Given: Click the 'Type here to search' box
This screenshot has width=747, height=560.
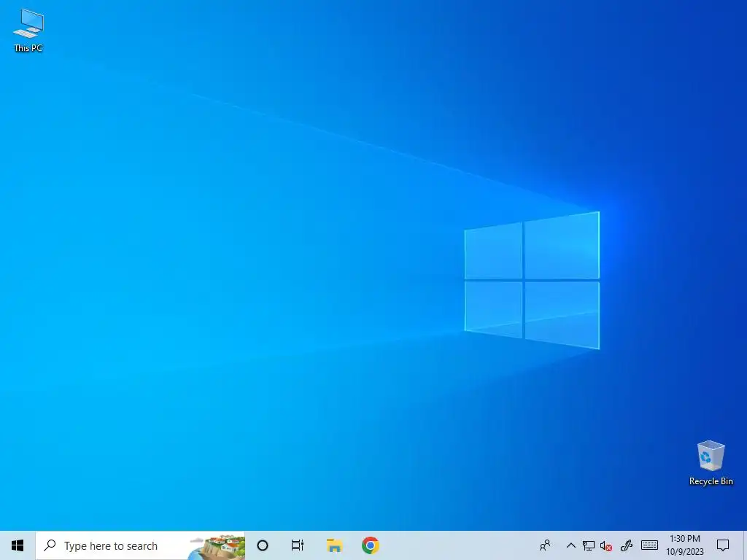Looking at the screenshot, I should [141, 545].
